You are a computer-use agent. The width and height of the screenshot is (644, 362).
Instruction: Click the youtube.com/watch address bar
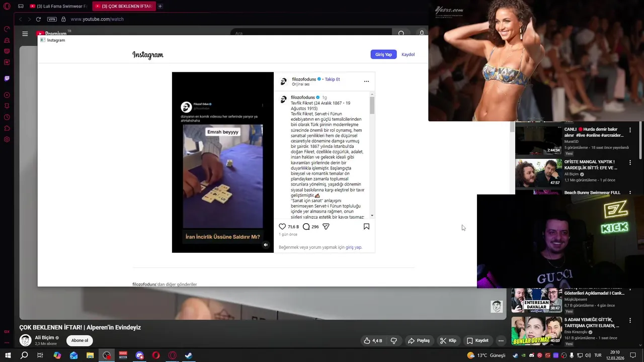coord(97,19)
